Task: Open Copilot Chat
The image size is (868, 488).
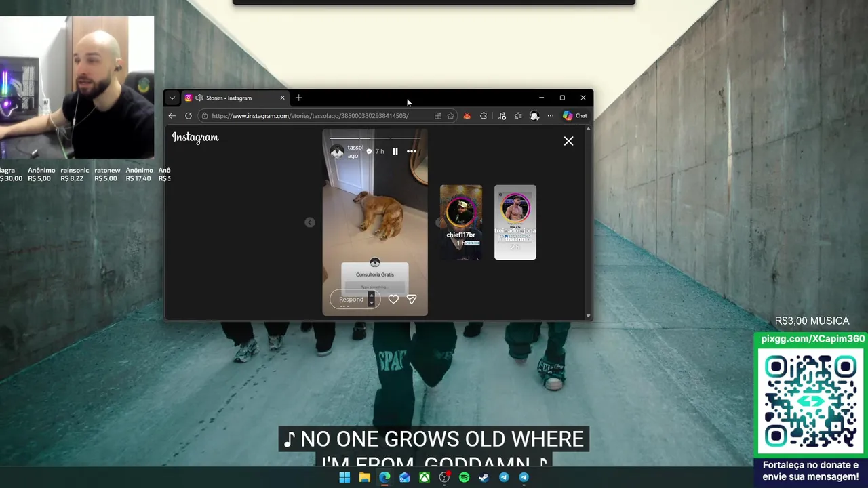Action: coord(575,116)
